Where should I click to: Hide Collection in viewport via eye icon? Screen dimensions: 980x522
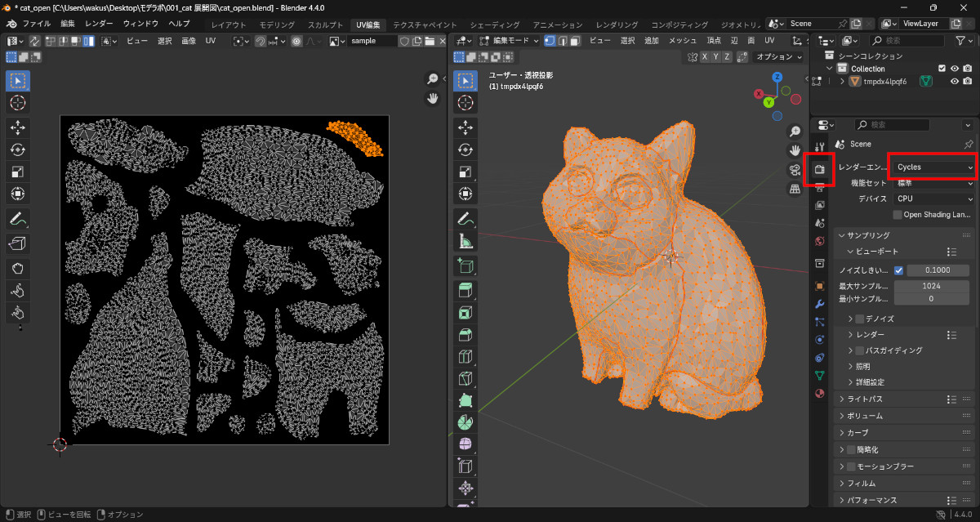[x=954, y=69]
